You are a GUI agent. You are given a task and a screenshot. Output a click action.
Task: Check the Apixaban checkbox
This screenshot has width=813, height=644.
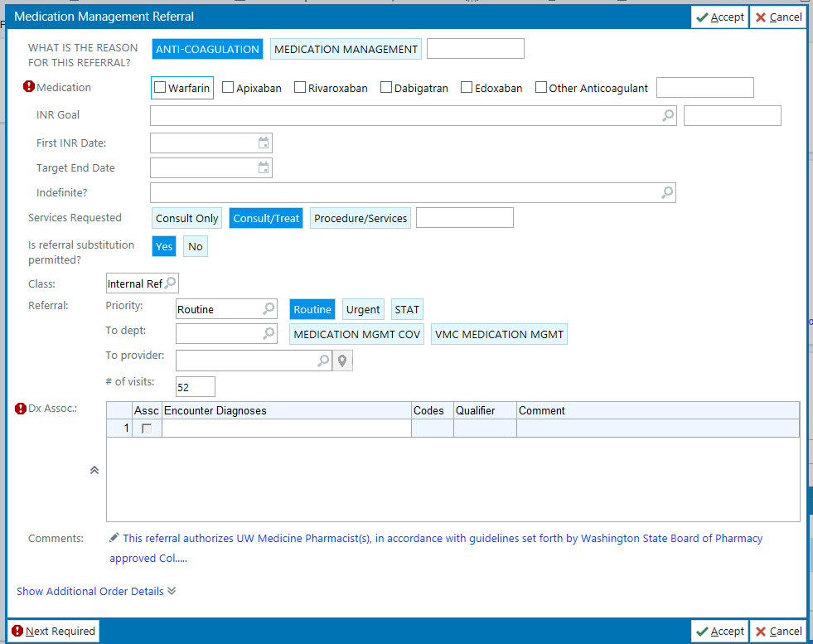(x=228, y=88)
